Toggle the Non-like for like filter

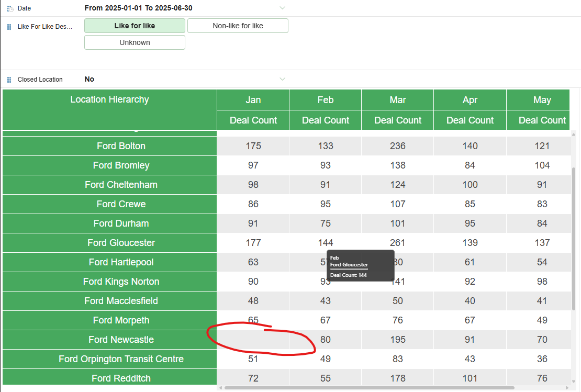point(238,26)
